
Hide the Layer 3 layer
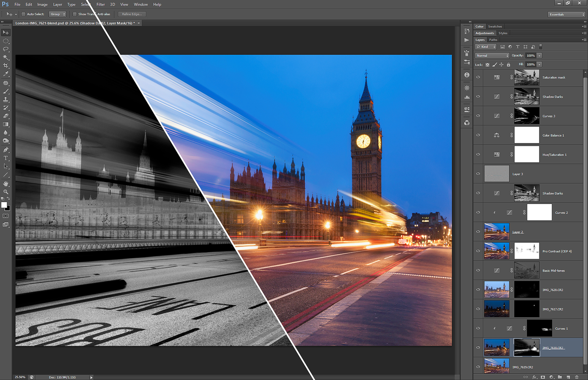(x=478, y=174)
